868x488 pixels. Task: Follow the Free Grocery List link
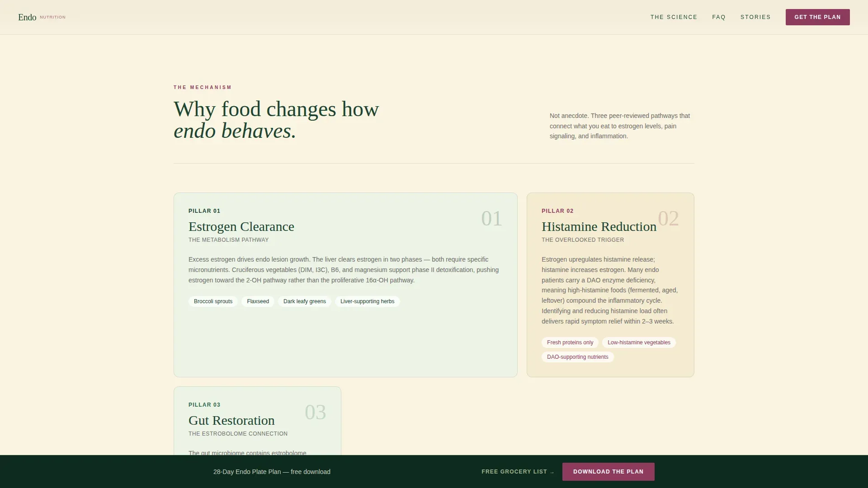(518, 471)
